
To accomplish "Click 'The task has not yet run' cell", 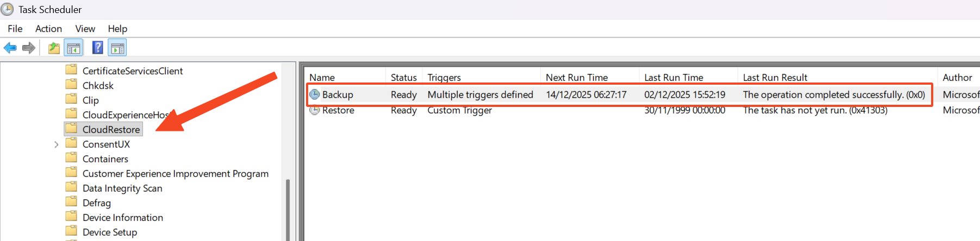I will 815,110.
